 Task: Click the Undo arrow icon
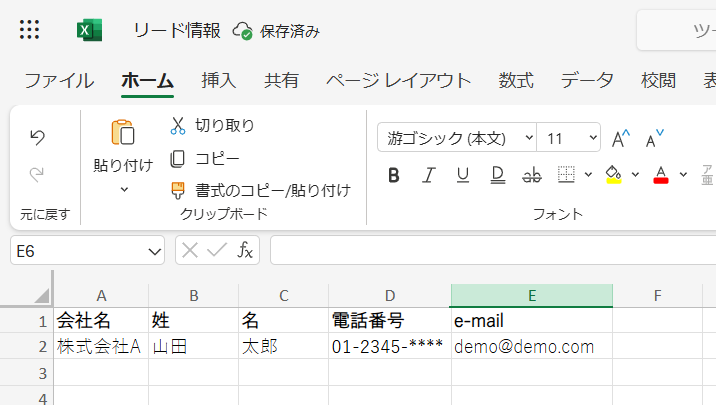pyautogui.click(x=37, y=137)
